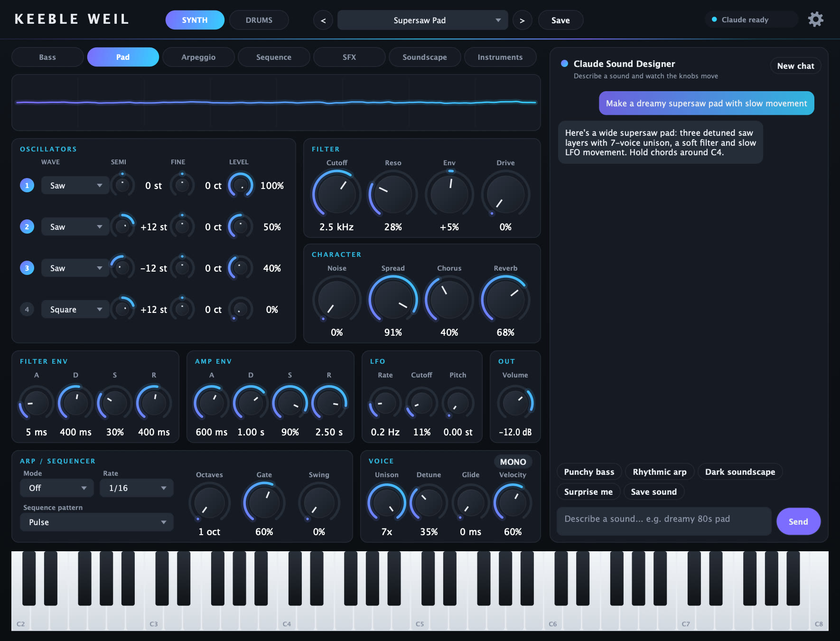This screenshot has width=840, height=641.
Task: Click the Amp Env Attack knob
Action: point(211,404)
